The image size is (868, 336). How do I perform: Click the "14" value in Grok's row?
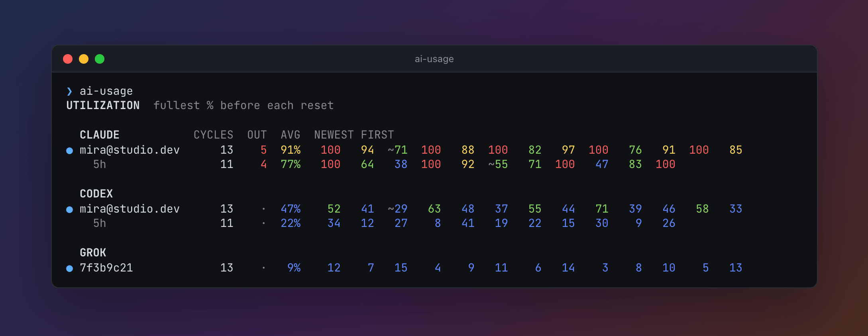point(568,268)
